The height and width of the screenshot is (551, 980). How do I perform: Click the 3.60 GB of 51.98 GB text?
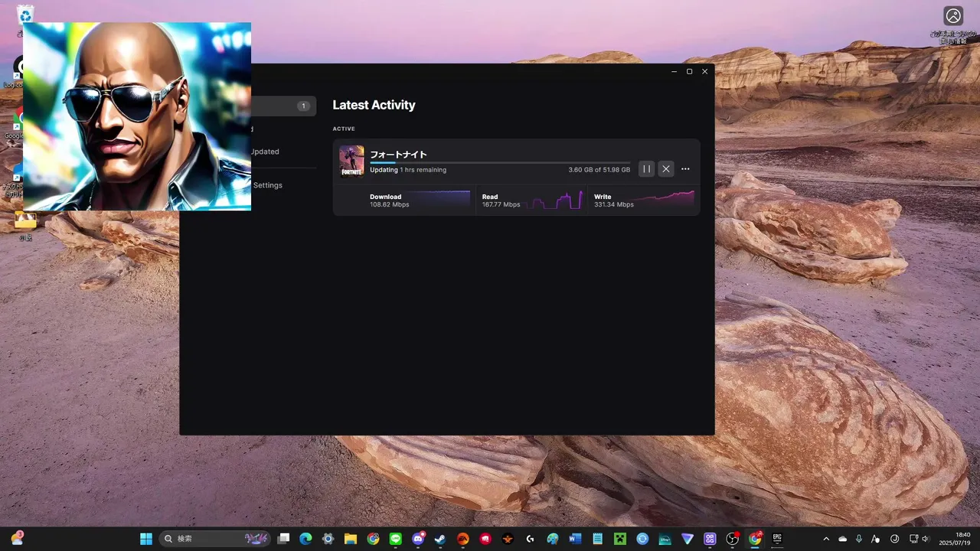(599, 170)
